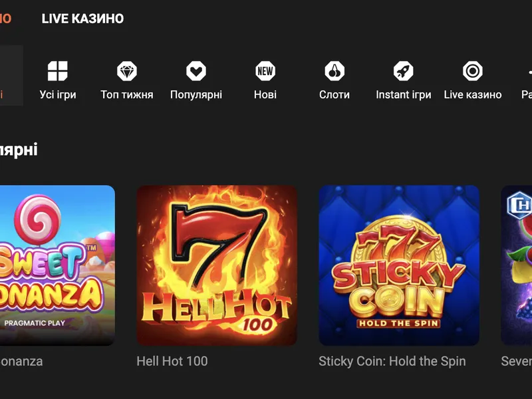The image size is (532, 399).
Task: Select the Популярні category label
Action: point(196,94)
